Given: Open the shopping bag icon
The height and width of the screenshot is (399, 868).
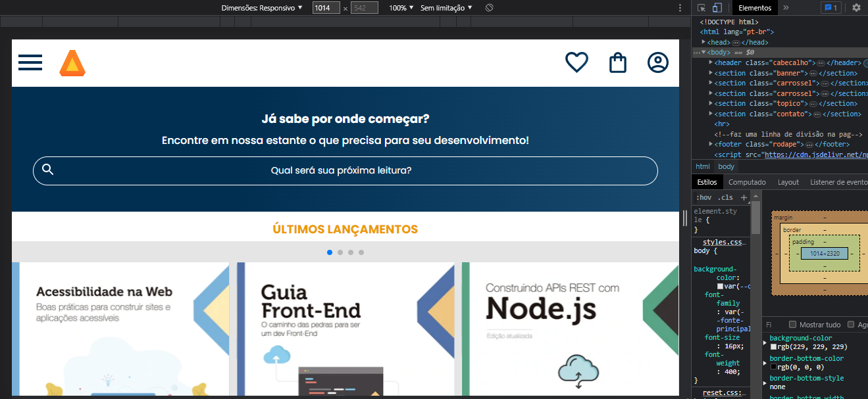Looking at the screenshot, I should (x=617, y=62).
